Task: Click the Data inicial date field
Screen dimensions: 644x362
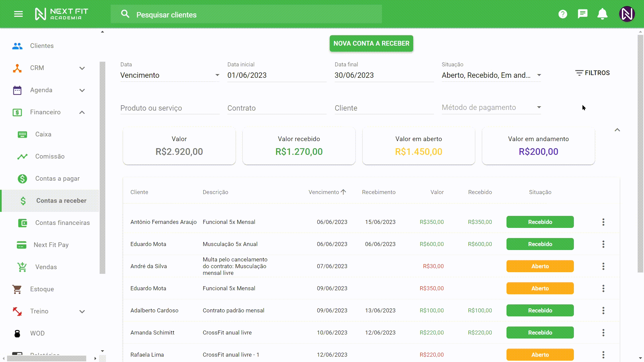Action: [x=276, y=75]
